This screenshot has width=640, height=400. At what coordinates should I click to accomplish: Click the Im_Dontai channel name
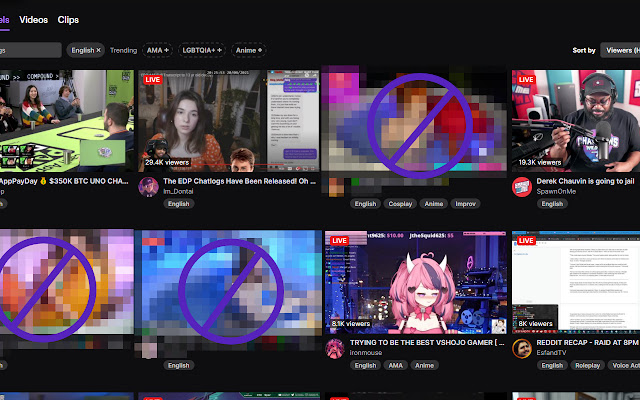(x=178, y=191)
